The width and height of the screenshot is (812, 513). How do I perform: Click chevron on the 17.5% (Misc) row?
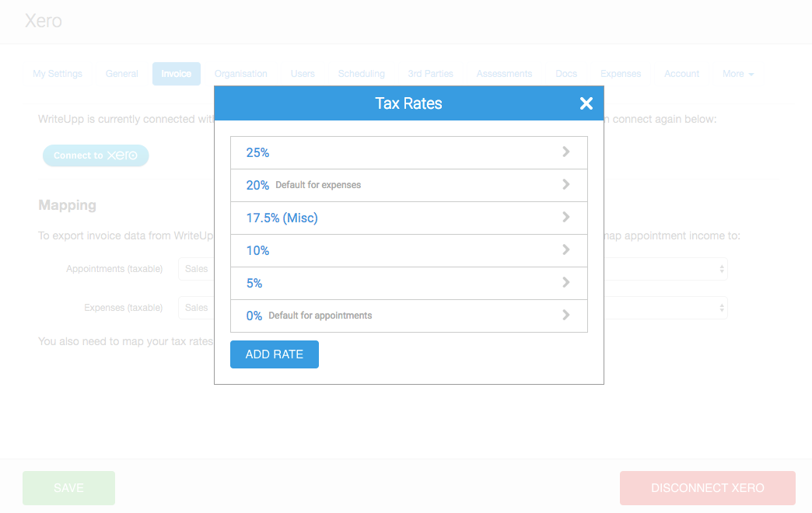[565, 218]
